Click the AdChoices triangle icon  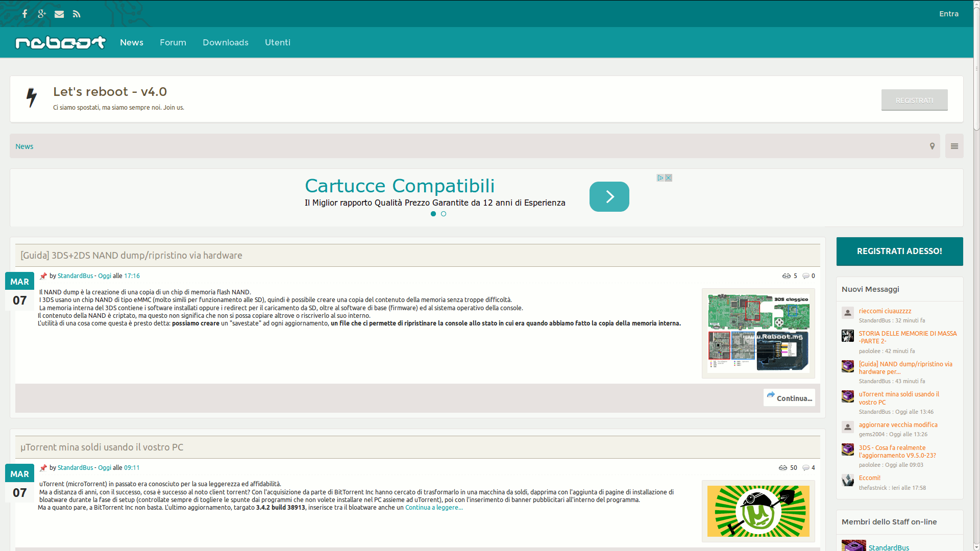click(x=660, y=178)
